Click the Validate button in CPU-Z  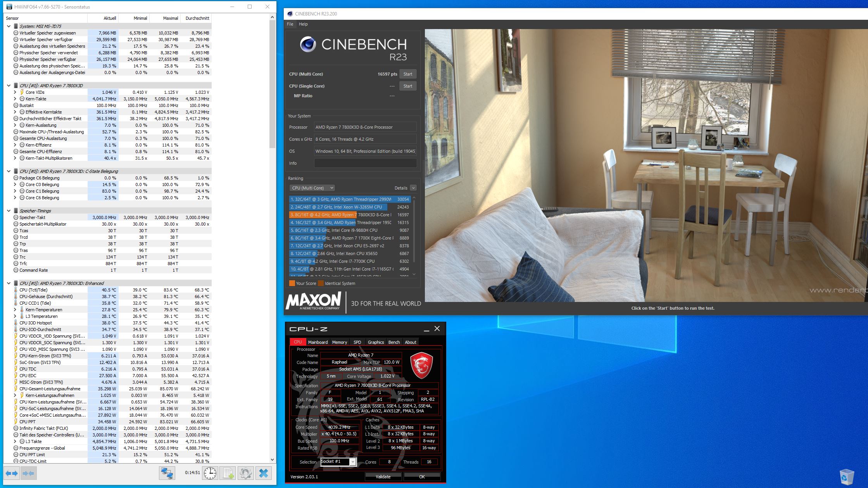click(383, 477)
